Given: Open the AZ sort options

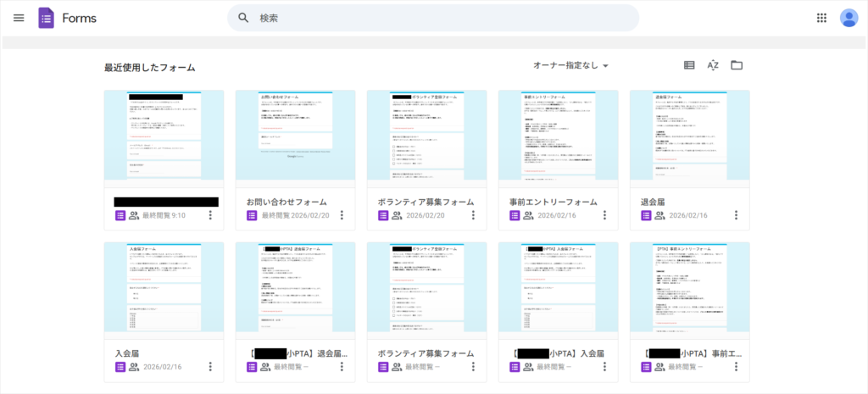Looking at the screenshot, I should [713, 65].
